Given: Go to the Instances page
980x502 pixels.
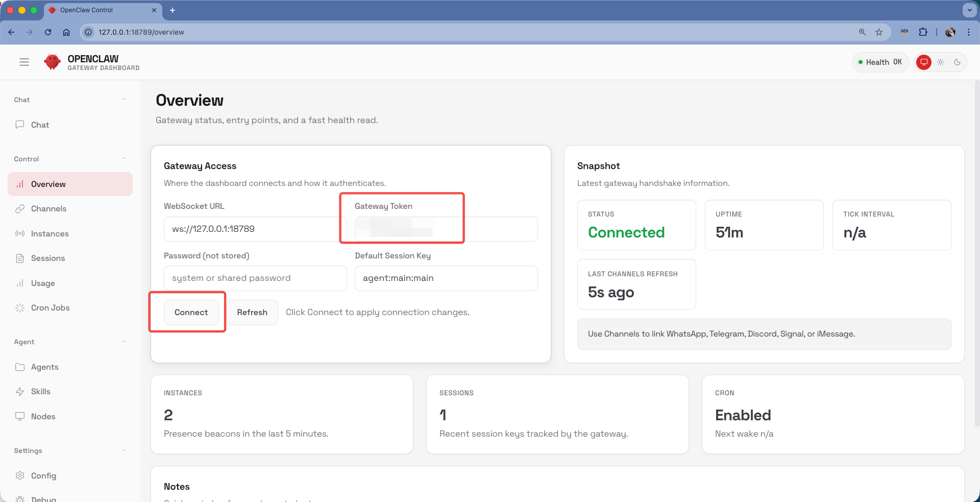Looking at the screenshot, I should coord(50,234).
